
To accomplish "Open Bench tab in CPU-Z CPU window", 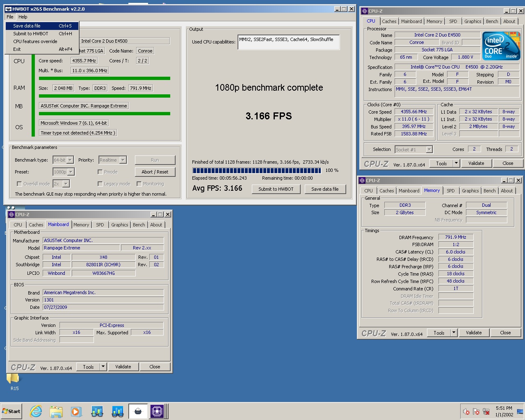I will coord(492,21).
